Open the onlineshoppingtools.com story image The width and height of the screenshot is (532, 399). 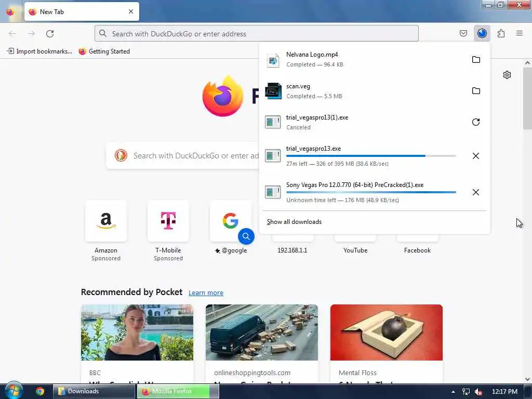[x=262, y=332]
